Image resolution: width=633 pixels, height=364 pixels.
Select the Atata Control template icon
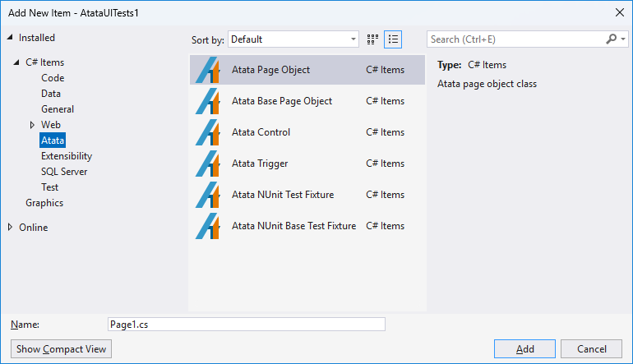[208, 133]
